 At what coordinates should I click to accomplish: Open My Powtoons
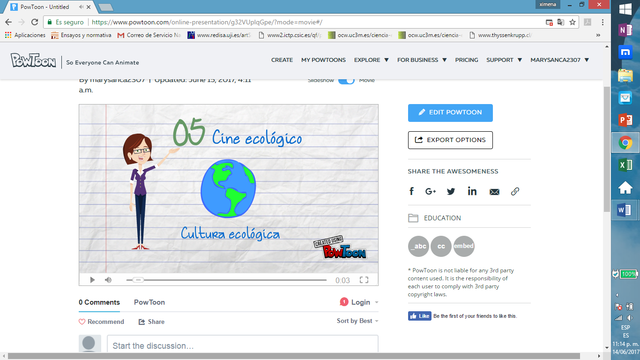323,60
